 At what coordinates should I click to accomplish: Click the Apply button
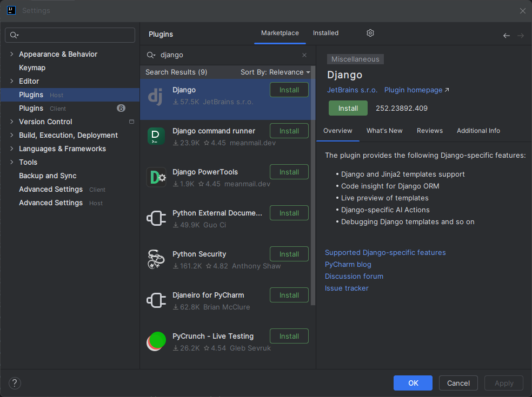point(504,383)
